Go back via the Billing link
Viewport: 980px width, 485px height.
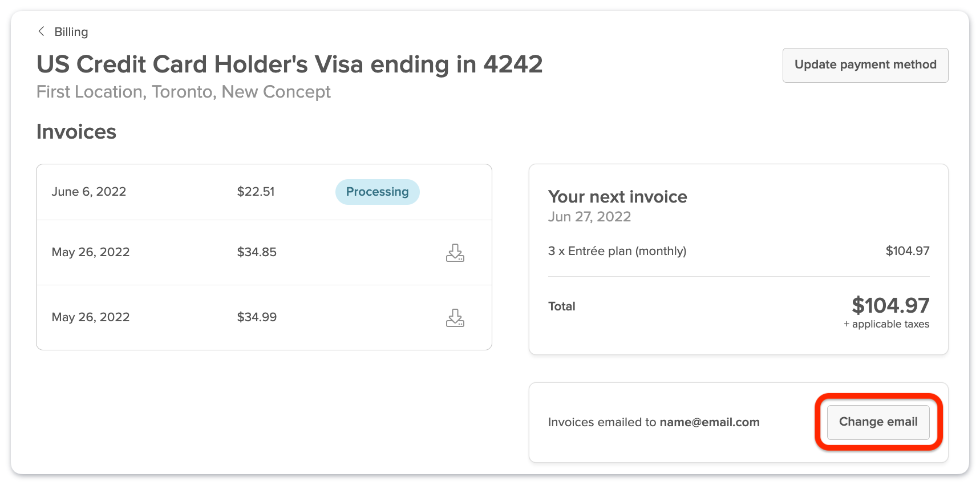click(x=71, y=32)
